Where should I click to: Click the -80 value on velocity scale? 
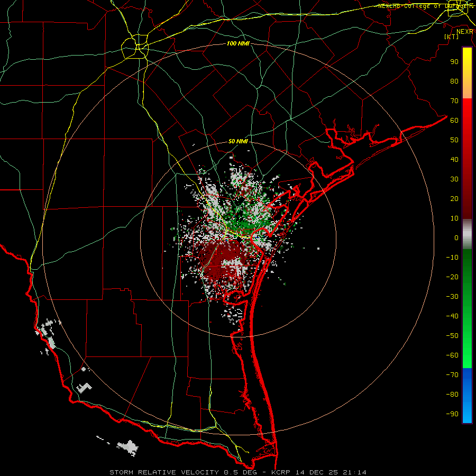click(452, 395)
